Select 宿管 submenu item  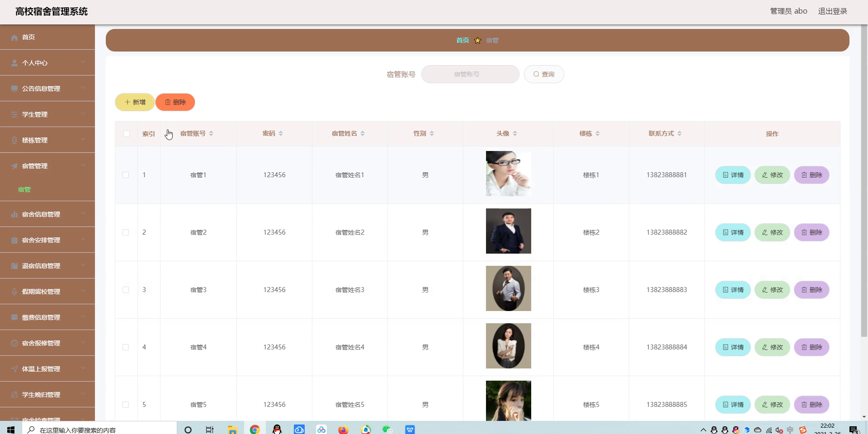pyautogui.click(x=24, y=189)
